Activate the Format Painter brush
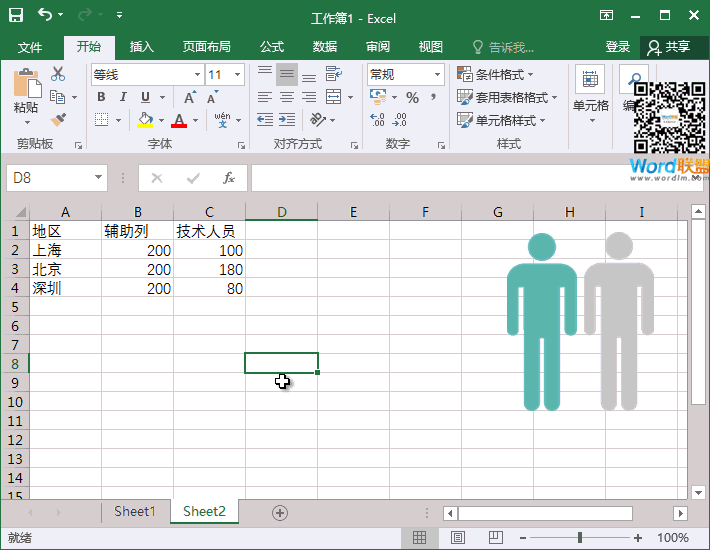Screen dimensions: 710x550 58,120
